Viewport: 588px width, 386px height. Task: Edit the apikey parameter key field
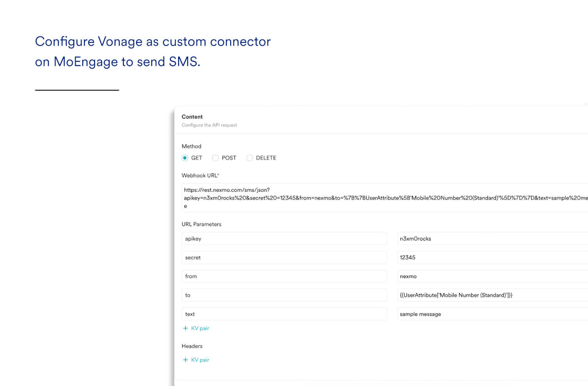point(284,239)
